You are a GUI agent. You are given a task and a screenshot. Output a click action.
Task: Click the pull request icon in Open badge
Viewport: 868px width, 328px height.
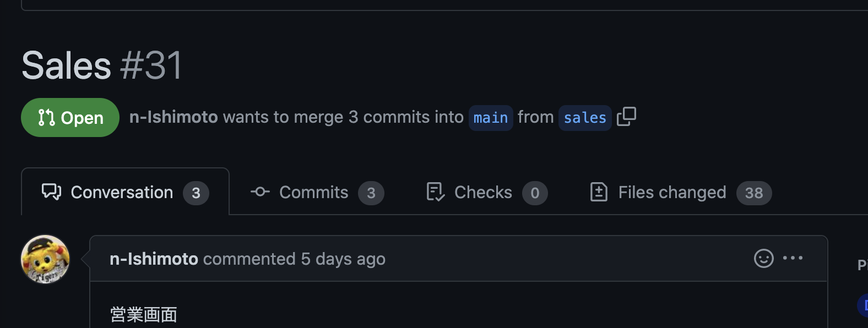point(46,117)
